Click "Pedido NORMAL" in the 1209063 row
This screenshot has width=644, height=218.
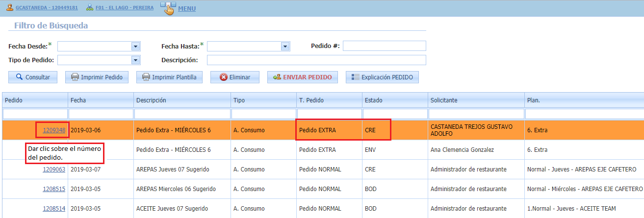coord(320,170)
